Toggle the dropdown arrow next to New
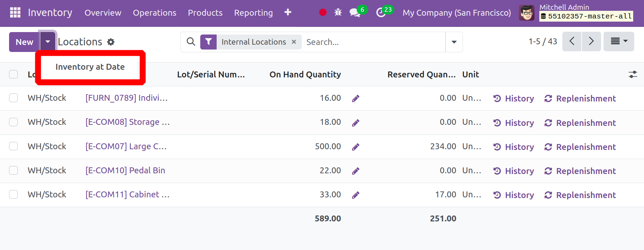644x250 pixels. tap(48, 42)
